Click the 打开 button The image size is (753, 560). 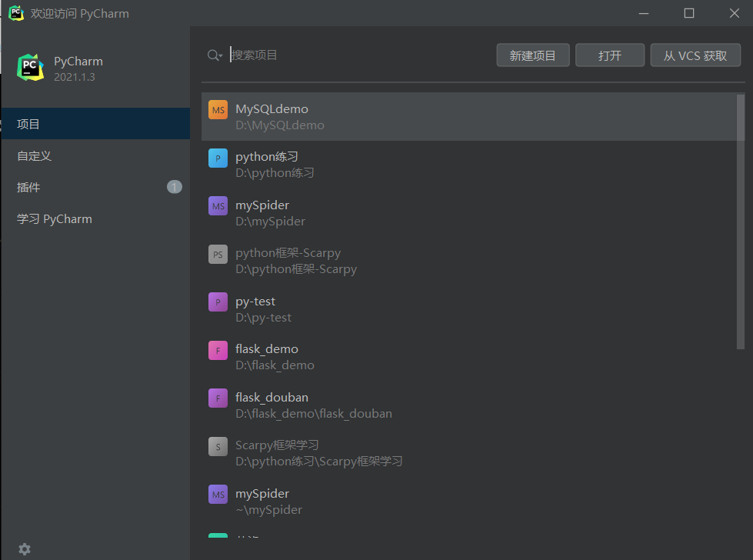610,55
